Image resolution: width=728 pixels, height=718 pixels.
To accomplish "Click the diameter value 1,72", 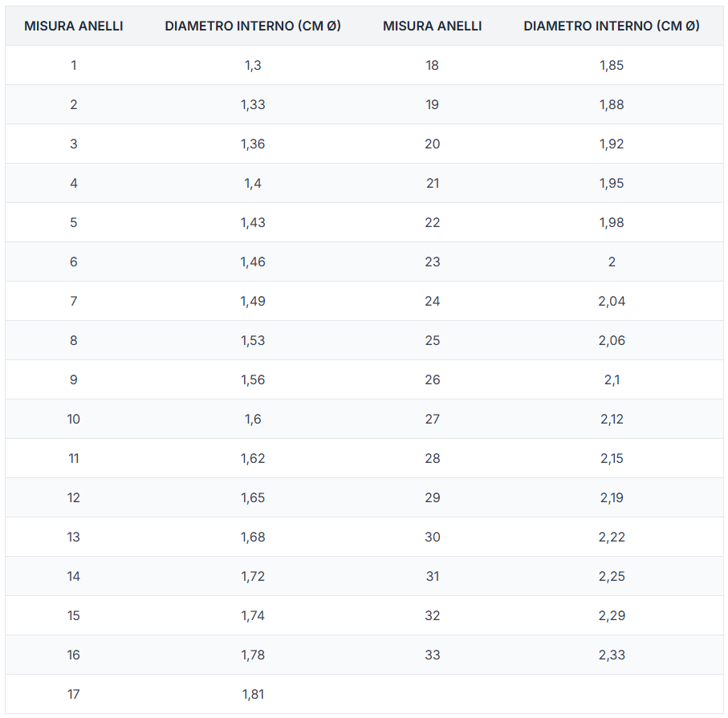I will click(x=253, y=576).
